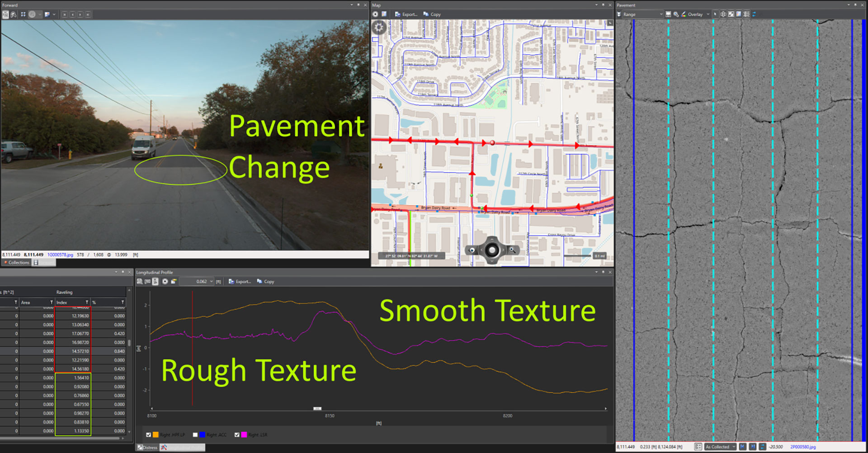Expand the Overlay dropdown
Image resolution: width=868 pixels, height=453 pixels.
coord(708,14)
